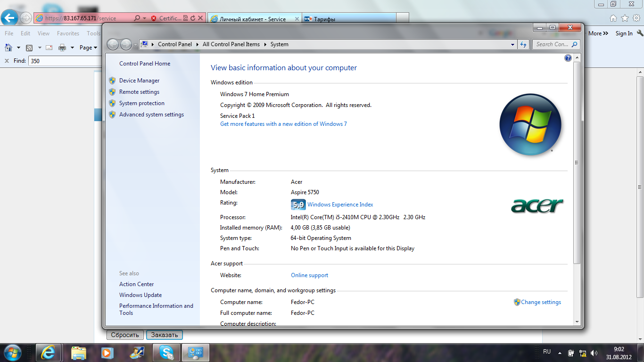The width and height of the screenshot is (644, 362).
Task: Click the System window scrollbar down arrow
Action: (x=577, y=321)
